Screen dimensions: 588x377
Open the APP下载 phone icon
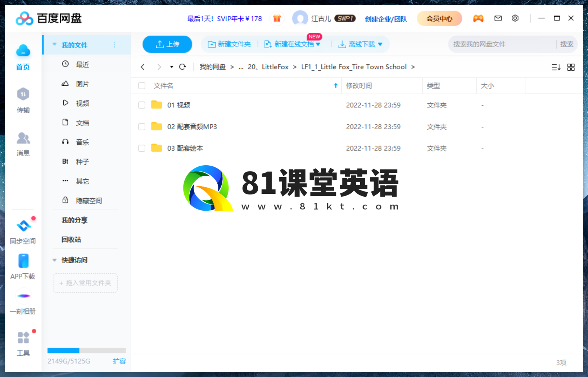click(x=23, y=261)
